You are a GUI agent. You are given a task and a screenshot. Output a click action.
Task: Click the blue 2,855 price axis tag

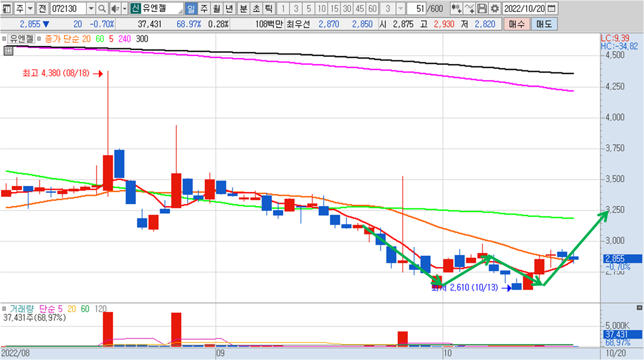click(x=623, y=259)
